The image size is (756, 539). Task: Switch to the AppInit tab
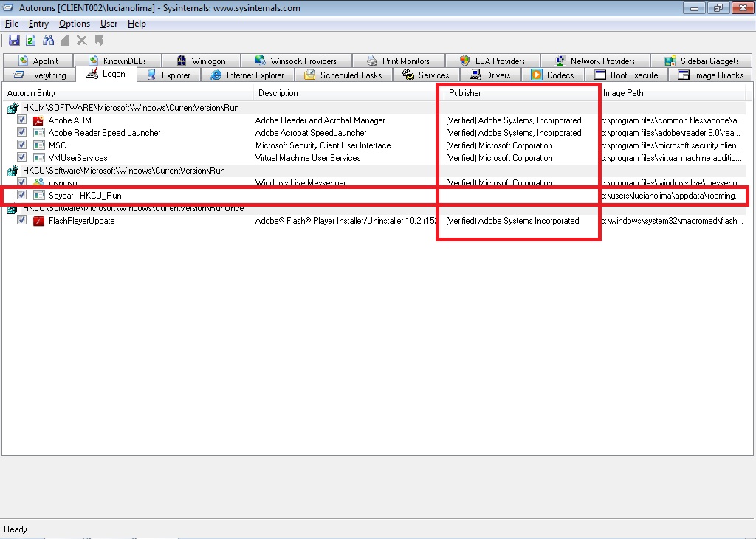pos(38,61)
